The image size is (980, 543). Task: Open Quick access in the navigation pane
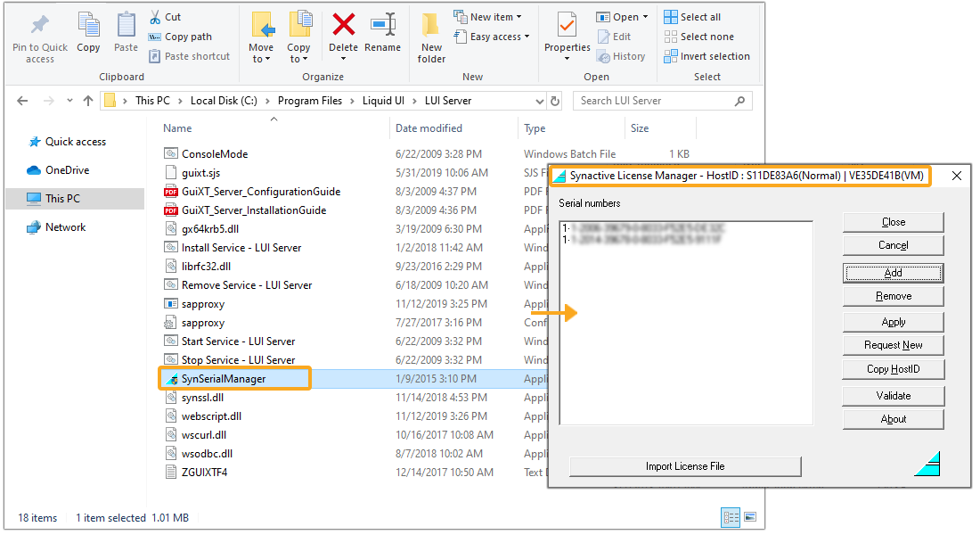pos(68,142)
